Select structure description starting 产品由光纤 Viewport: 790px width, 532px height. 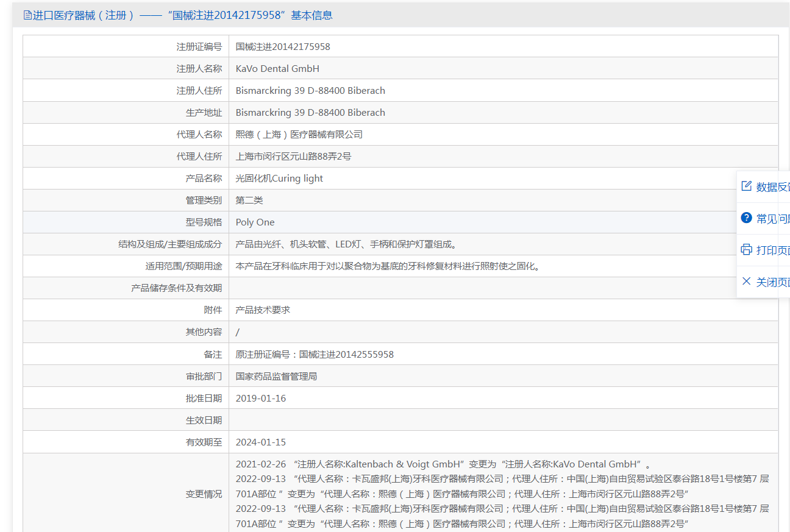[347, 244]
